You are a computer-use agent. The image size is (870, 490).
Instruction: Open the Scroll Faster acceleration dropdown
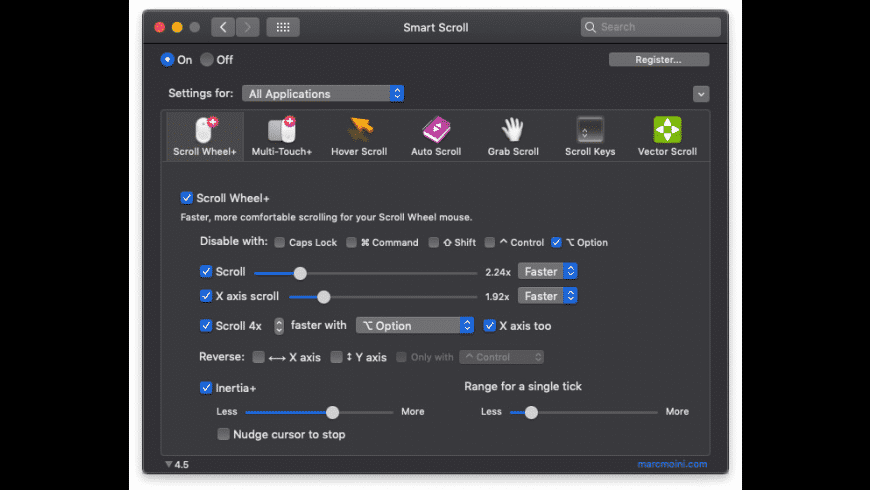tap(548, 271)
